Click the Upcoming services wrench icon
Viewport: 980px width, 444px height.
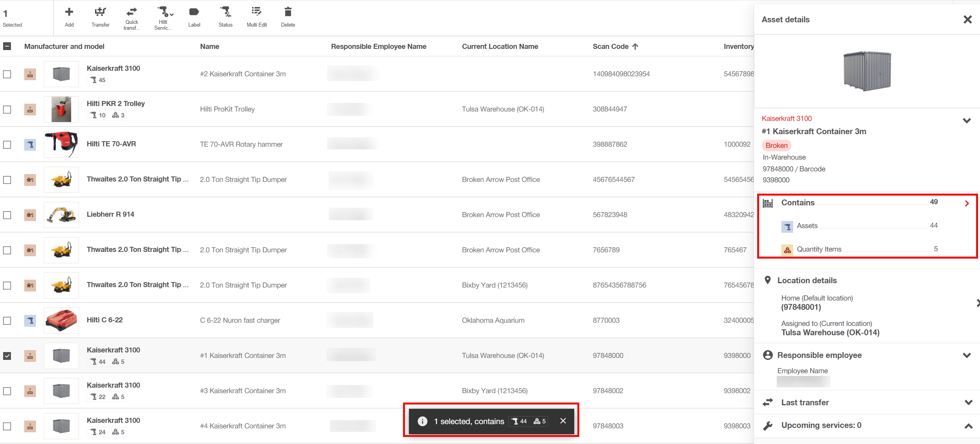click(768, 426)
